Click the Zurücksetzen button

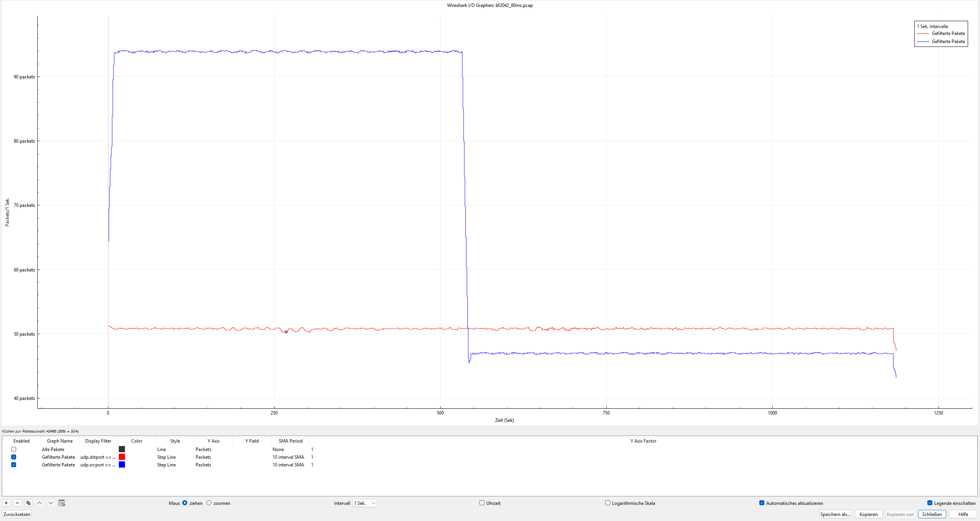pyautogui.click(x=17, y=514)
